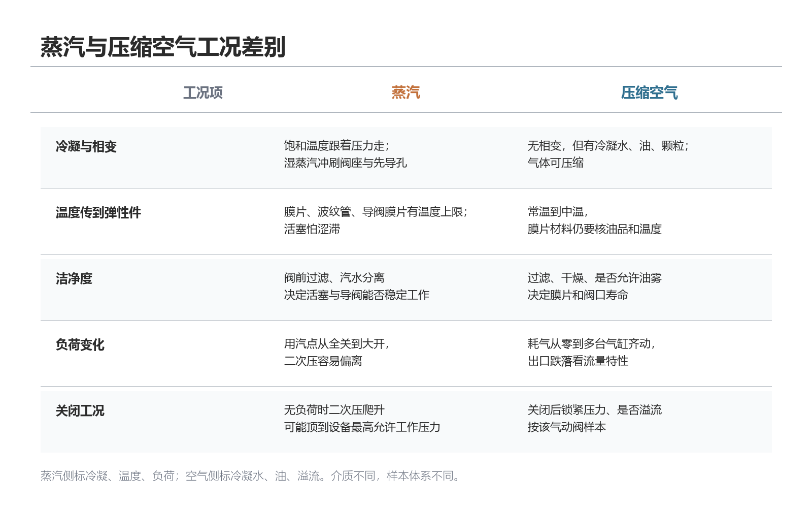Select the line 按该气动阀样本
This screenshot has width=812, height=508.
567,427
